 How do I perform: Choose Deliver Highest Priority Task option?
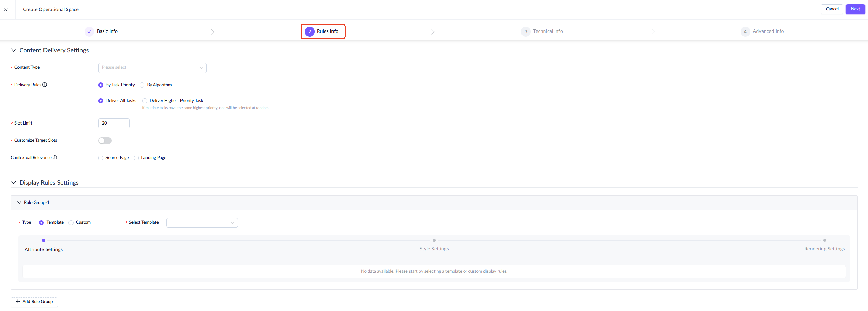click(145, 101)
